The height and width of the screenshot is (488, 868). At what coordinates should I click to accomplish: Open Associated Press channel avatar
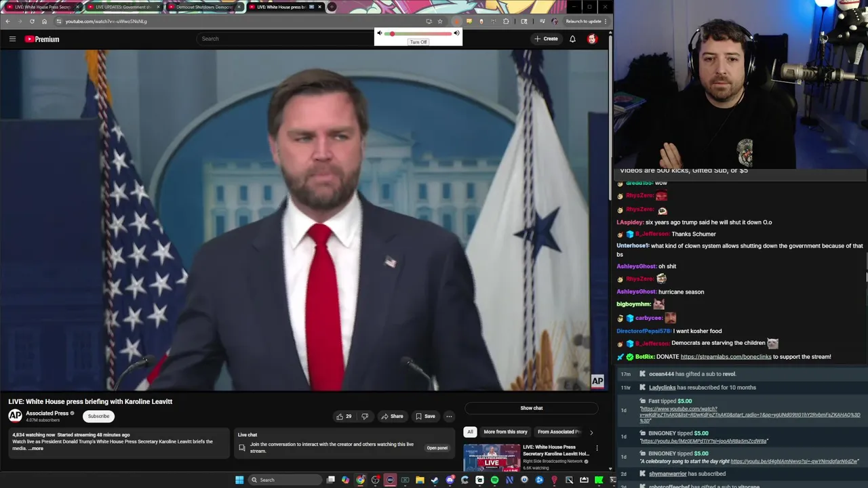coord(15,415)
